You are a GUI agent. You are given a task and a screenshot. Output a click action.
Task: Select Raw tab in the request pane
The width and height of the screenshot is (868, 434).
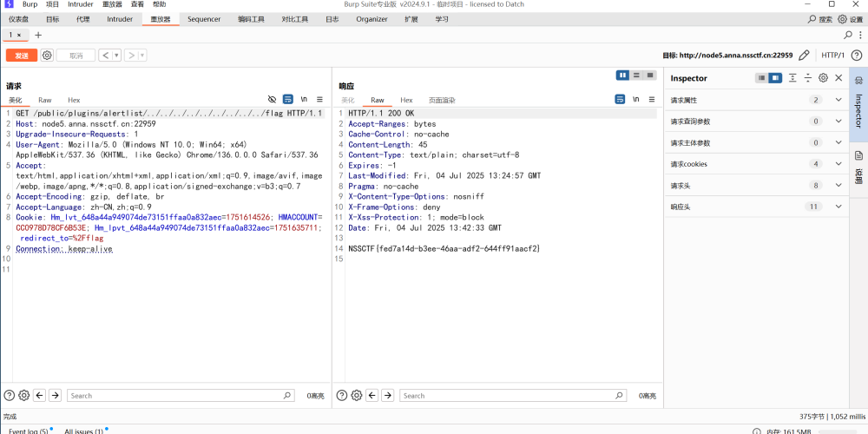point(45,100)
